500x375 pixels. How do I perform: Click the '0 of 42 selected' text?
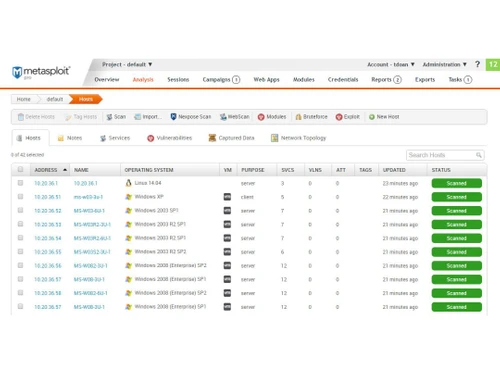point(27,155)
